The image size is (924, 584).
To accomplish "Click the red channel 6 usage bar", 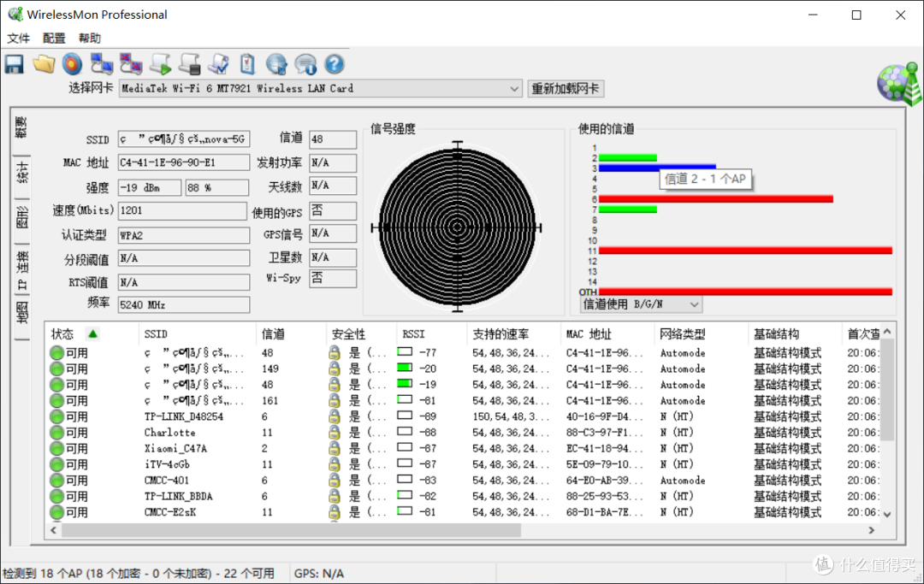I will tap(715, 199).
